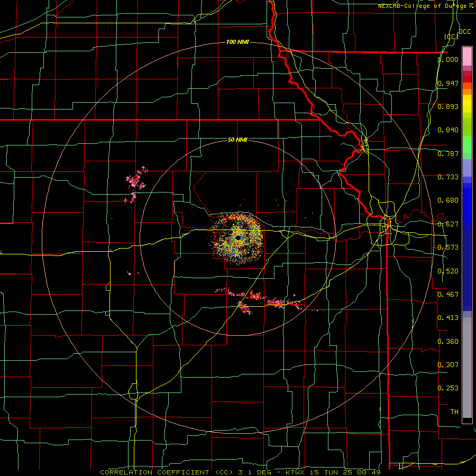
Task: Click the [CC] units label
Action: pyautogui.click(x=451, y=36)
